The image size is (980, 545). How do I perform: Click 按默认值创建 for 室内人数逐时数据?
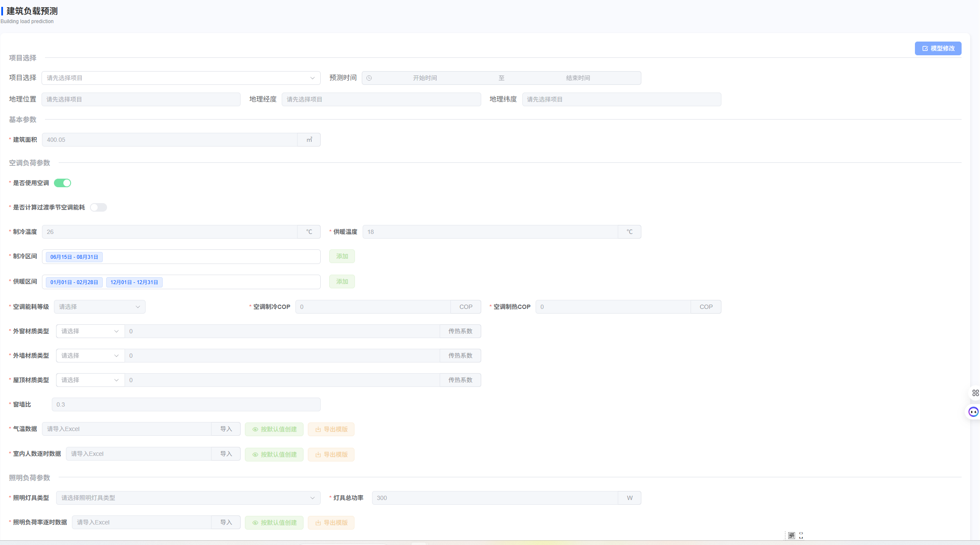(274, 455)
